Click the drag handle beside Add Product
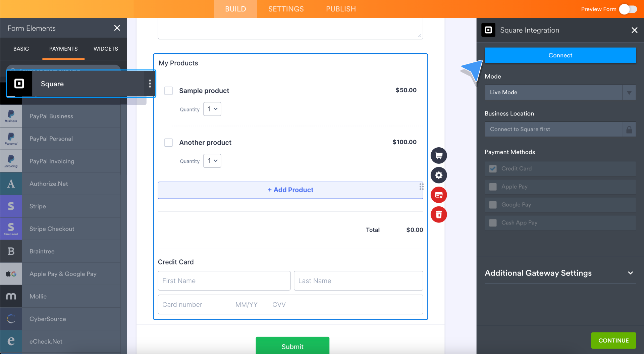This screenshot has height=354, width=644. (421, 187)
